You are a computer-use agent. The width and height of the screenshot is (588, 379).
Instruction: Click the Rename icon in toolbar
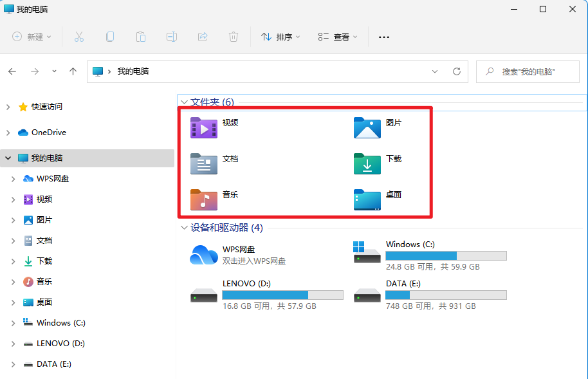click(x=171, y=37)
